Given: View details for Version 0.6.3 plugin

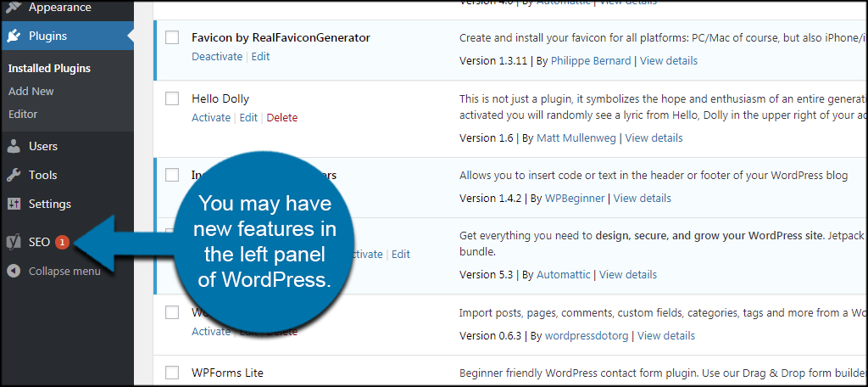Looking at the screenshot, I should tap(666, 335).
